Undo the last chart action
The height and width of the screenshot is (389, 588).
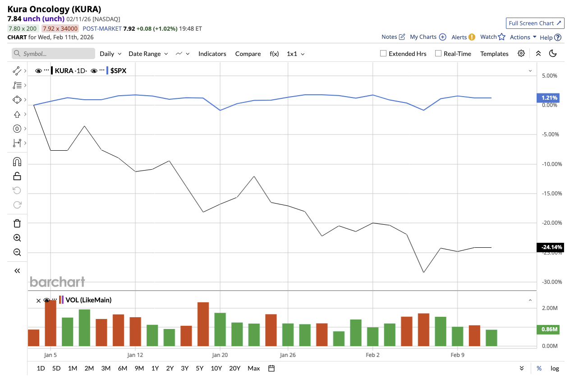(17, 190)
